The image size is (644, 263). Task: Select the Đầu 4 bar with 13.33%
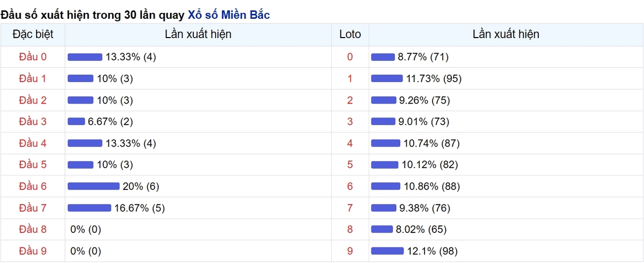[x=85, y=143]
